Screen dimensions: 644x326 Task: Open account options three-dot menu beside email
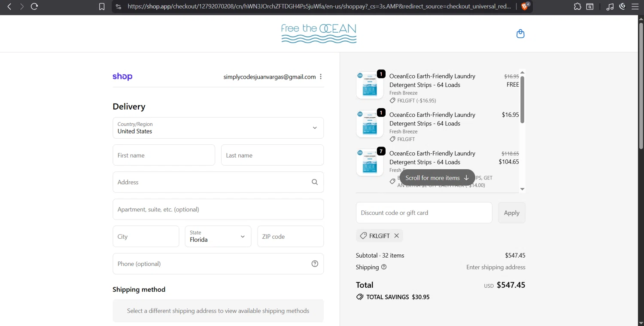point(321,76)
